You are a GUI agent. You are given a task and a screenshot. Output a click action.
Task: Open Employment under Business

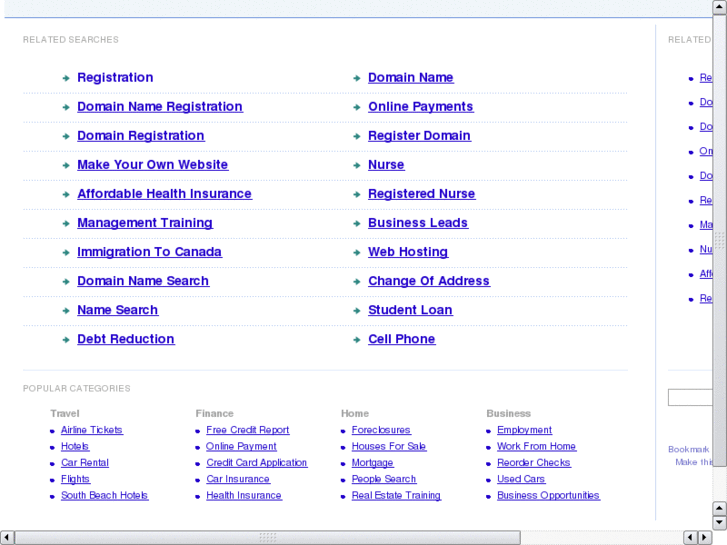click(x=524, y=430)
